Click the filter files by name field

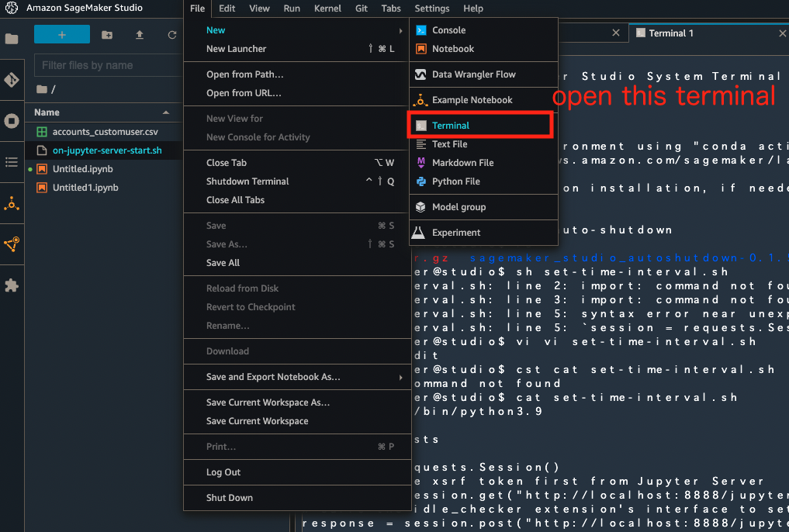point(106,64)
